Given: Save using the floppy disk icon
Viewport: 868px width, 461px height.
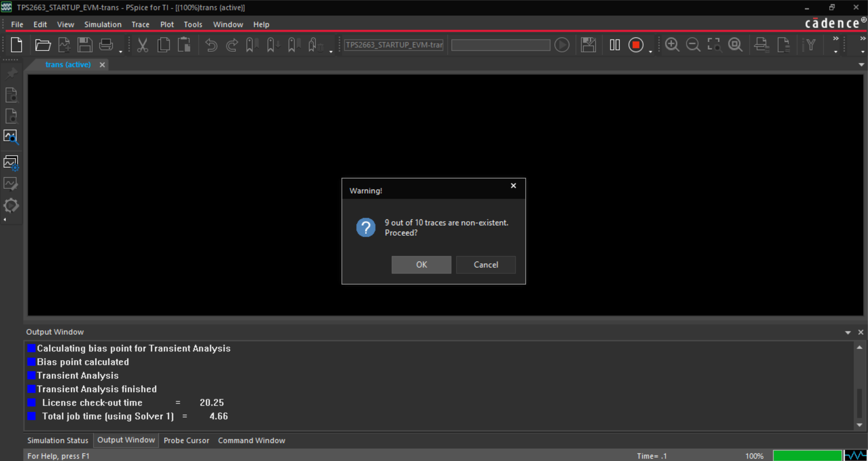Looking at the screenshot, I should coord(85,45).
